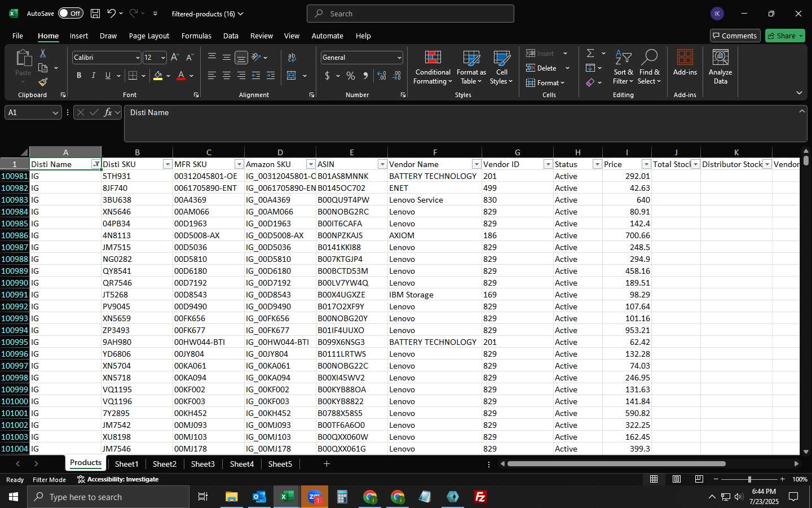Open the font name Calibri dropdown
The width and height of the screenshot is (812, 508).
click(x=137, y=58)
